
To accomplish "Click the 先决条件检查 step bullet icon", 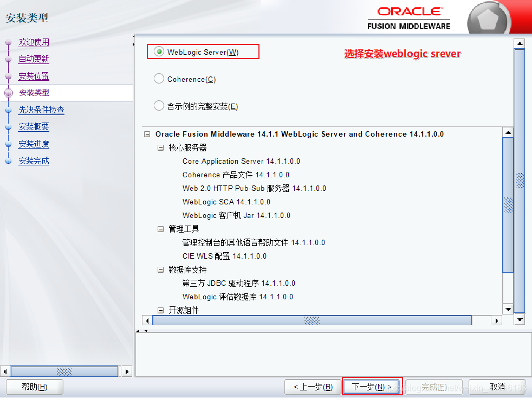I will [x=9, y=110].
